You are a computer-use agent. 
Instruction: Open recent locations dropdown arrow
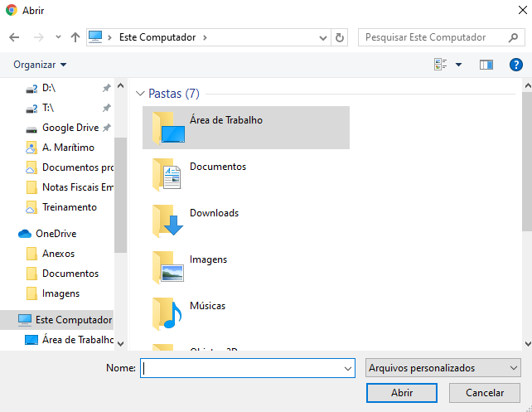pyautogui.click(x=58, y=37)
